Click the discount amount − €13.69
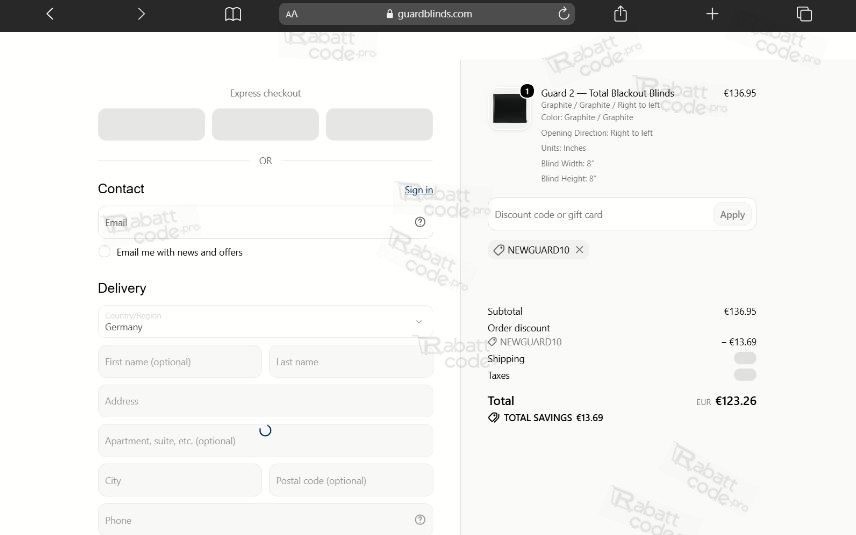The height and width of the screenshot is (535, 856). [x=739, y=342]
